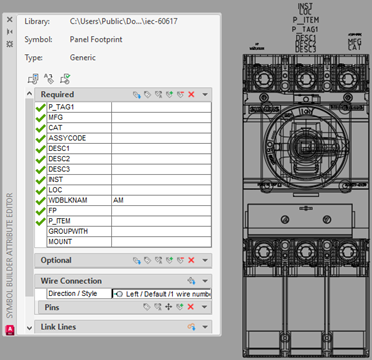Click the scroll down arrow in attribute panel

29,328
